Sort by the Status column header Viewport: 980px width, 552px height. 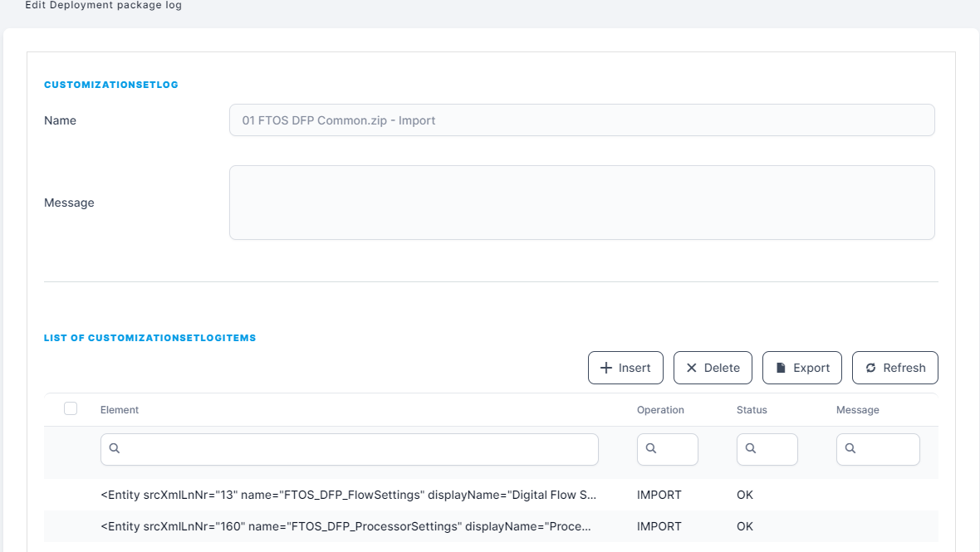(x=752, y=410)
